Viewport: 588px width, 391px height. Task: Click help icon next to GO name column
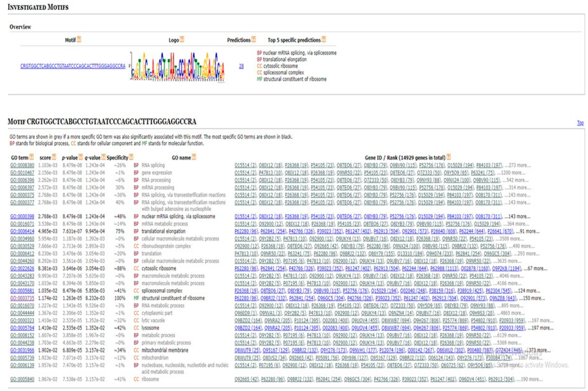click(194, 157)
